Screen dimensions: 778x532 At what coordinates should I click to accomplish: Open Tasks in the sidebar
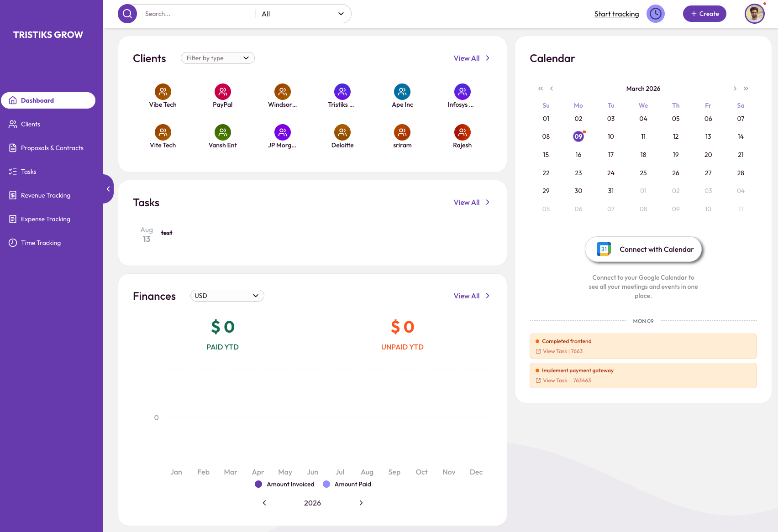[x=48, y=172]
